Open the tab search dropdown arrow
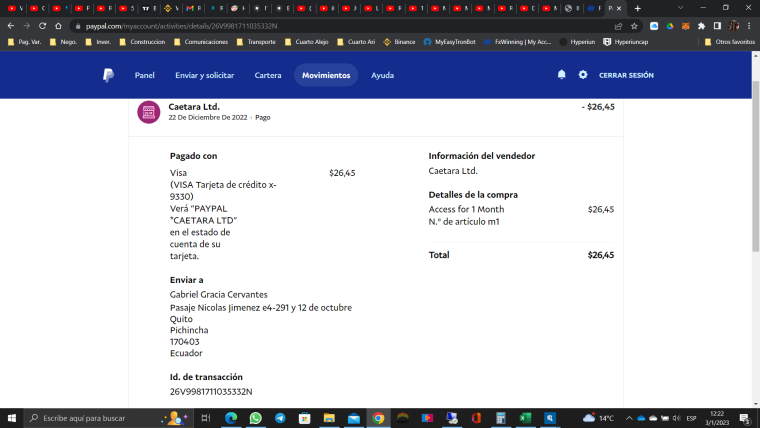 tap(680, 8)
